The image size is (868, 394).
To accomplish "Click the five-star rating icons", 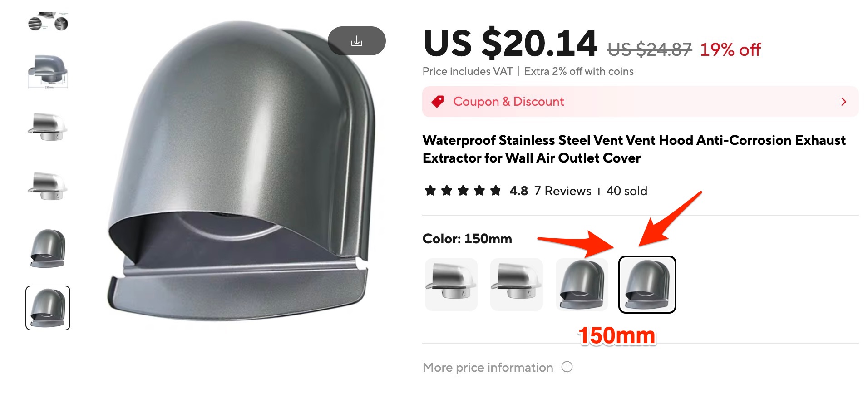I will [x=463, y=191].
